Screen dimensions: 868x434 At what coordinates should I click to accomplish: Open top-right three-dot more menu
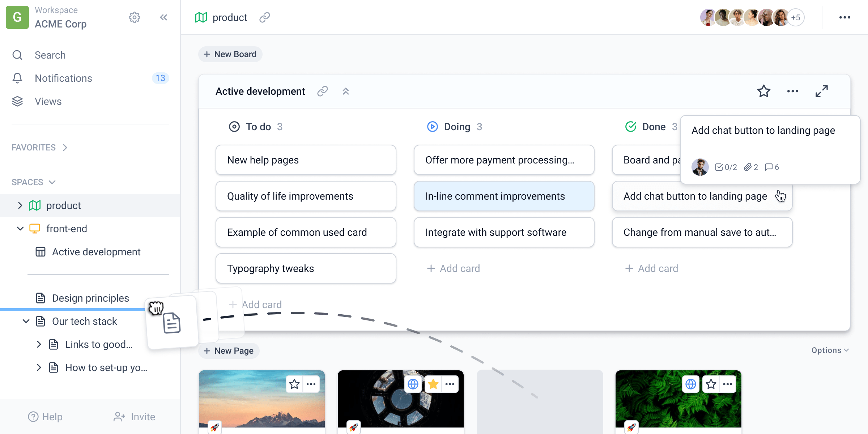(x=844, y=17)
